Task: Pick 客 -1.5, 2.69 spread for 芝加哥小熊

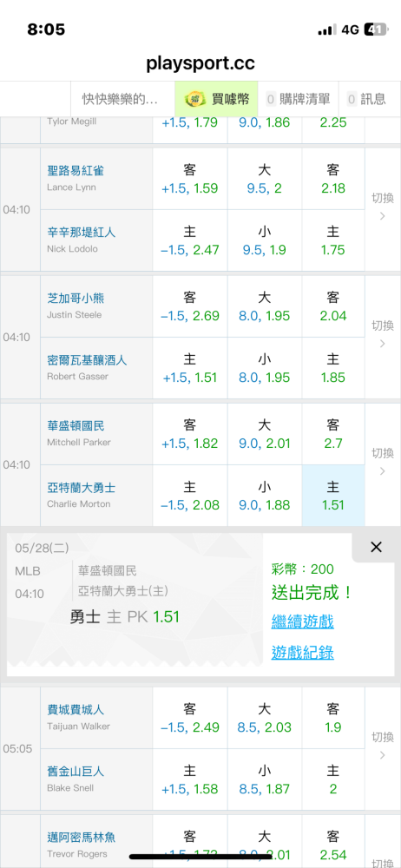Action: 190,306
